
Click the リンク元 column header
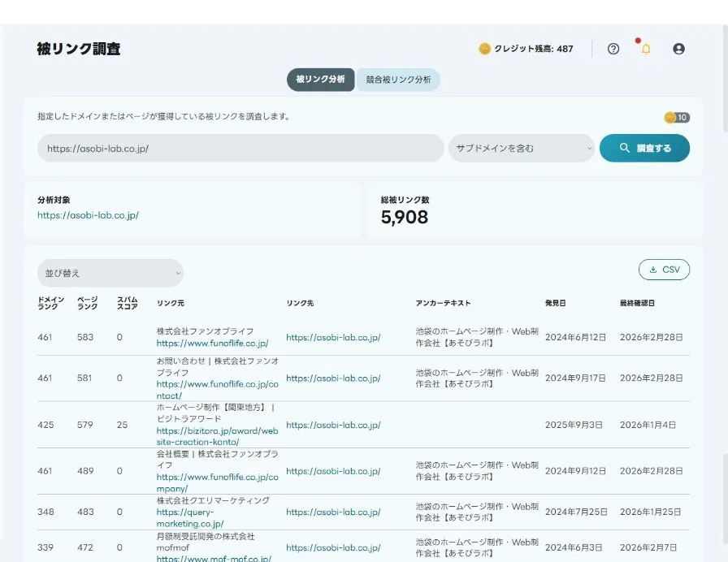tap(171, 303)
